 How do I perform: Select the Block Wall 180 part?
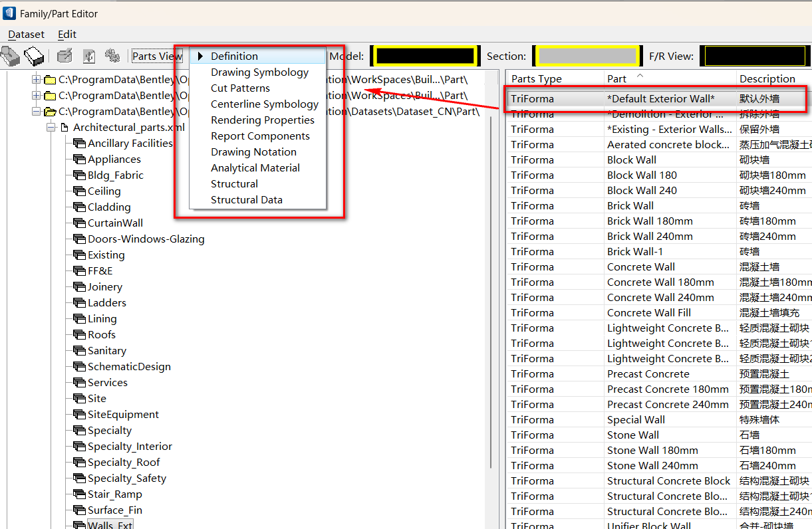(x=659, y=175)
